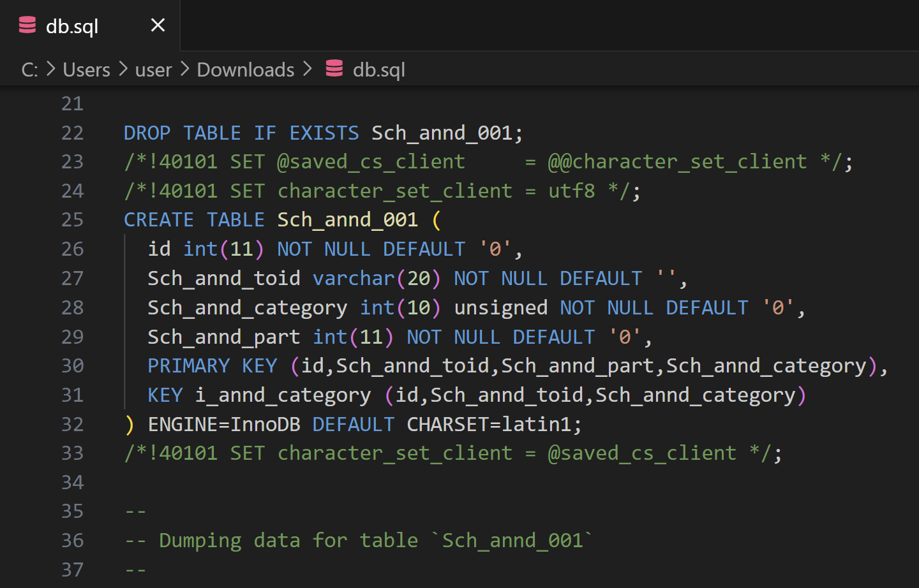The image size is (919, 588).
Task: Expand chevron after user in breadcrumb
Action: (185, 69)
